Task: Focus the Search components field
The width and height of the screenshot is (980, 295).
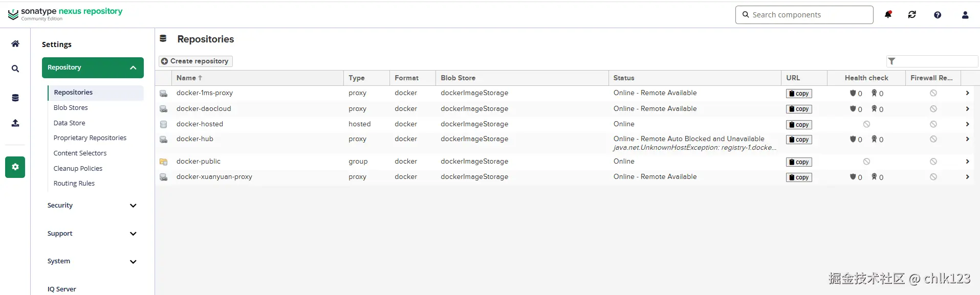Action: coord(804,15)
